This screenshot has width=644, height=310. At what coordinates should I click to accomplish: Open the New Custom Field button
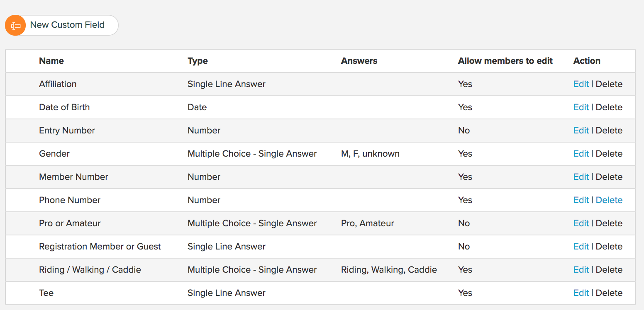62,25
